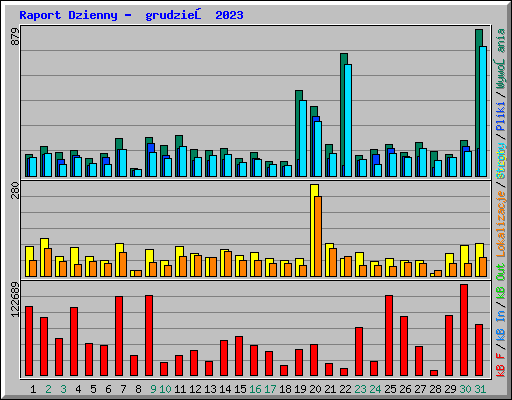Click day label 5 on the x-axis

click(93, 389)
